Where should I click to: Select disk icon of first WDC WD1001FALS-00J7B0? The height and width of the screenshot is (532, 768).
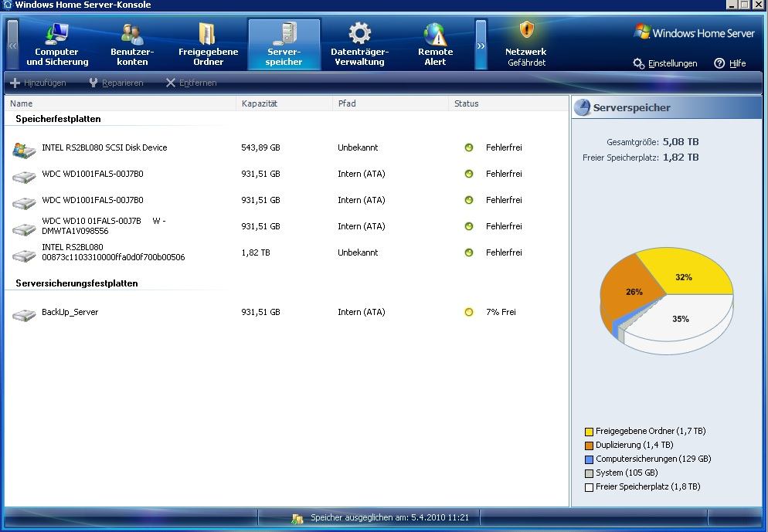pyautogui.click(x=24, y=176)
